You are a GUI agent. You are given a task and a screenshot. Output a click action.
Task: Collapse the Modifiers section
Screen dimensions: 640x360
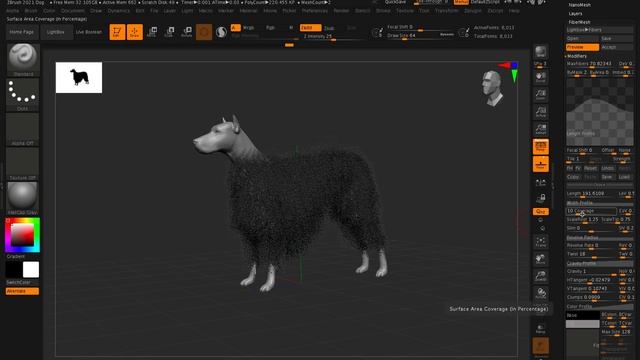click(x=577, y=56)
